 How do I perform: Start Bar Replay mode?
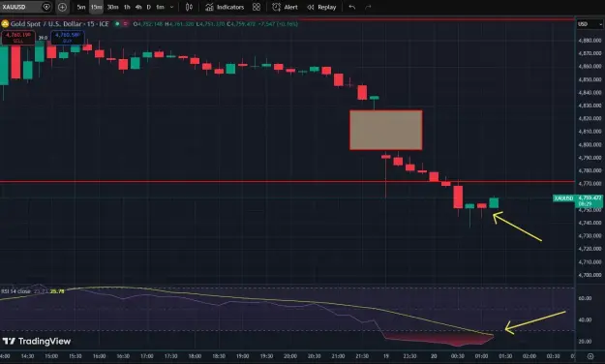pyautogui.click(x=321, y=7)
